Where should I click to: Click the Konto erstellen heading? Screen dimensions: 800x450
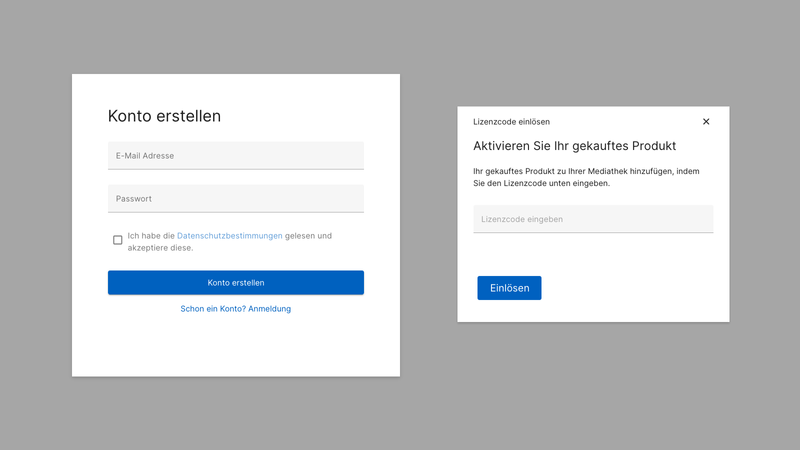click(x=164, y=116)
